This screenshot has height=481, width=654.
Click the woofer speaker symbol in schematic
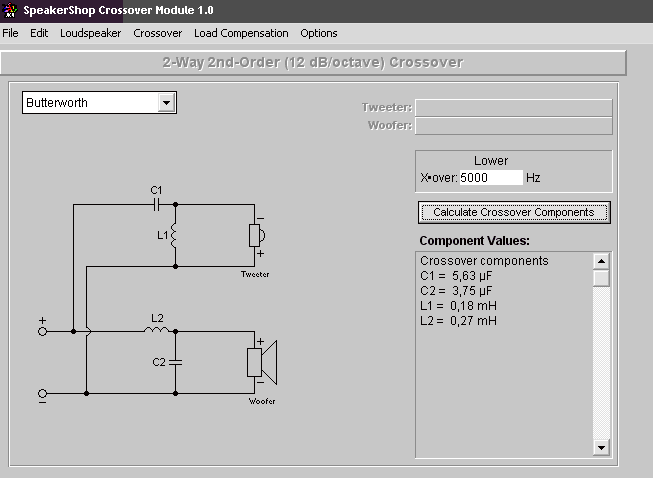click(x=262, y=363)
